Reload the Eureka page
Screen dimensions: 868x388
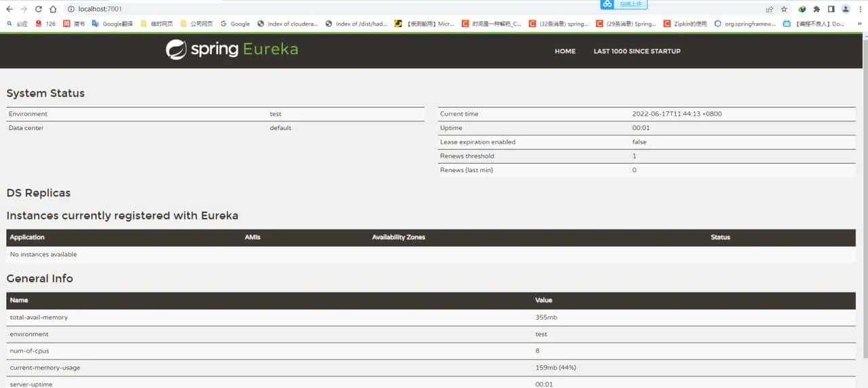38,9
